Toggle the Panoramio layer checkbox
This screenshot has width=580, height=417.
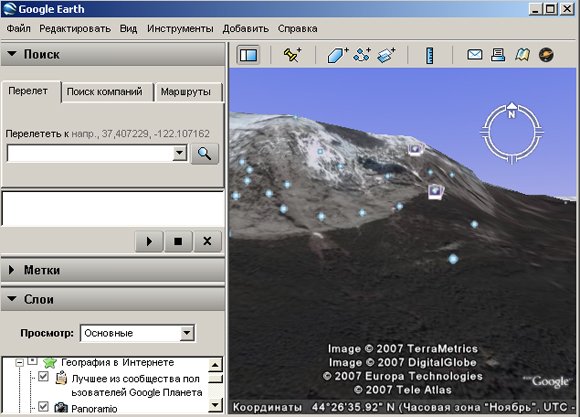point(43,407)
